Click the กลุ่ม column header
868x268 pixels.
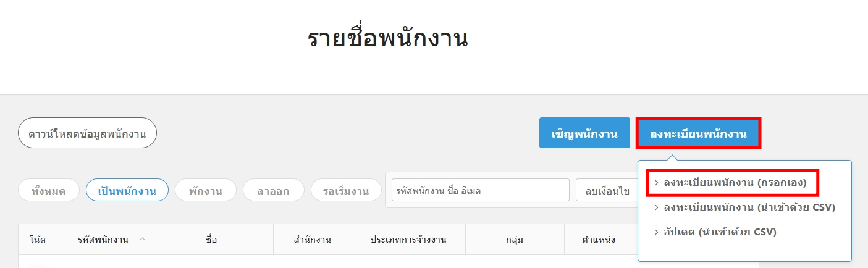[515, 240]
